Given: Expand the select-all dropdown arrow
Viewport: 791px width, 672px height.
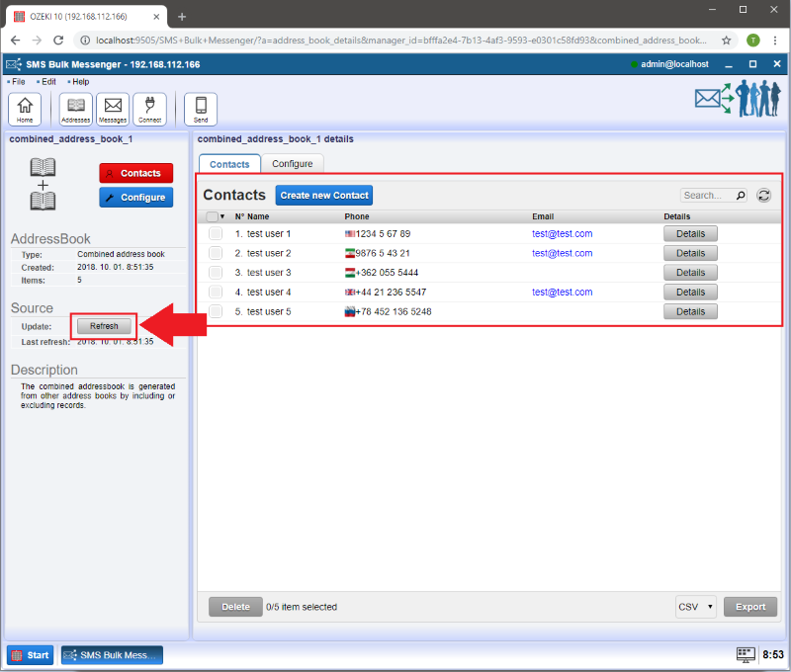Looking at the screenshot, I should (222, 216).
